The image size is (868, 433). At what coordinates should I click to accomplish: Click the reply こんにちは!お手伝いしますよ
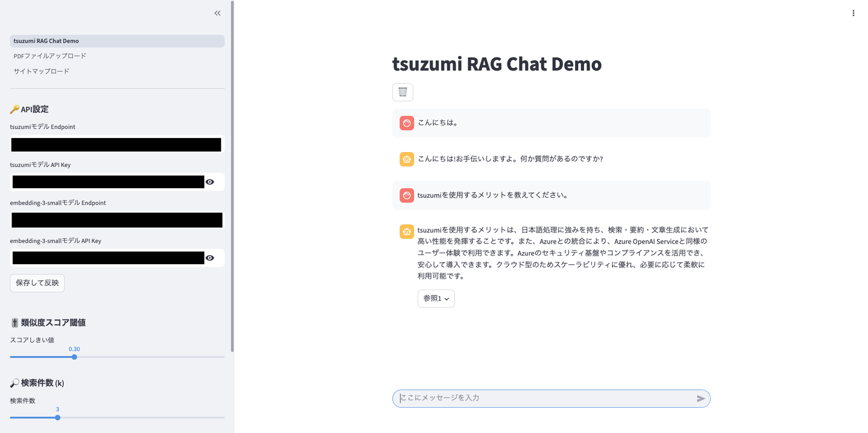[x=510, y=159]
